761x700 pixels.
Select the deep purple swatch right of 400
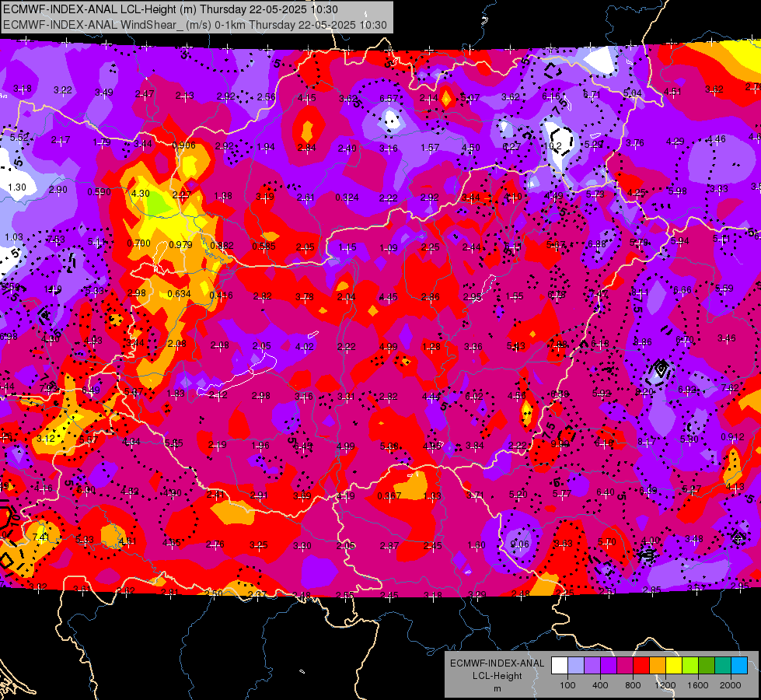pyautogui.click(x=609, y=666)
